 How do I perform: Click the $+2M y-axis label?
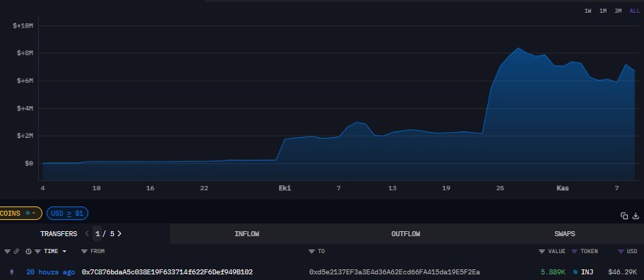click(x=25, y=136)
